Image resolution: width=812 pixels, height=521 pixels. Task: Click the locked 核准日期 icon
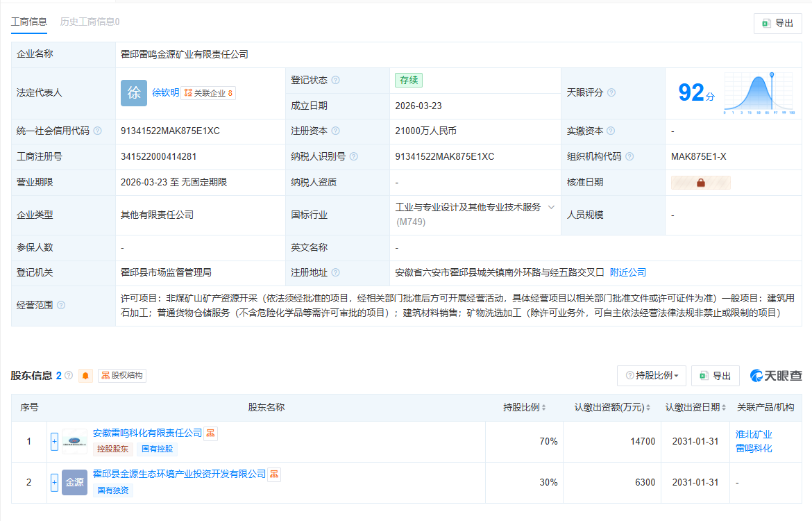(x=700, y=183)
